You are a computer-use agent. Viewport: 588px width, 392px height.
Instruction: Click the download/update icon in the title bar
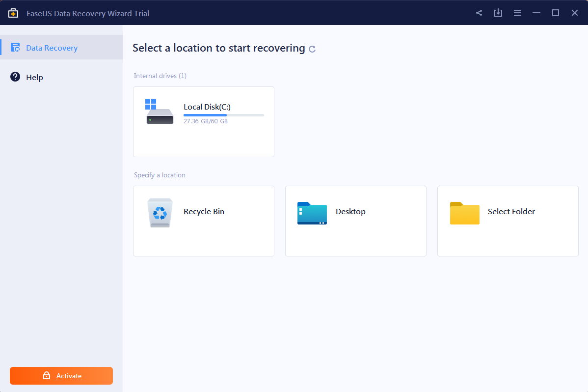[498, 13]
